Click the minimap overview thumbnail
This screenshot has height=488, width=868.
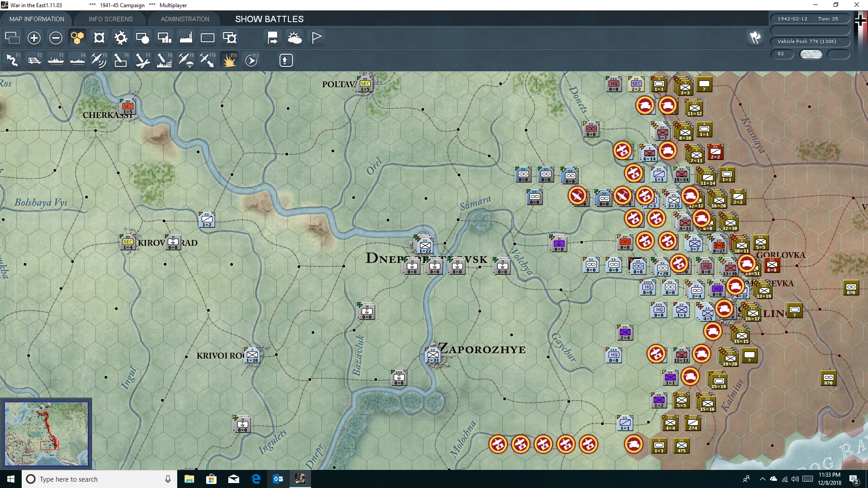(x=46, y=434)
